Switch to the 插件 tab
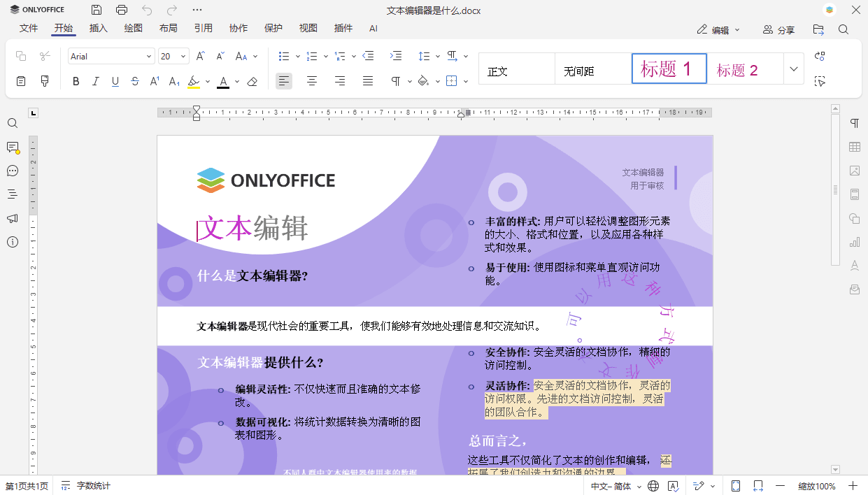Screen dimensions: 868x495 (x=343, y=28)
